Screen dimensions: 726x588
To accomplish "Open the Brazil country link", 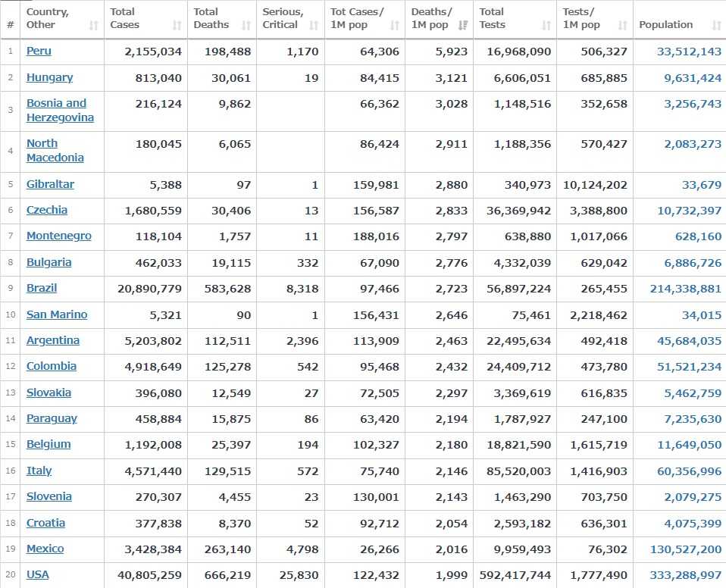I will point(42,289).
